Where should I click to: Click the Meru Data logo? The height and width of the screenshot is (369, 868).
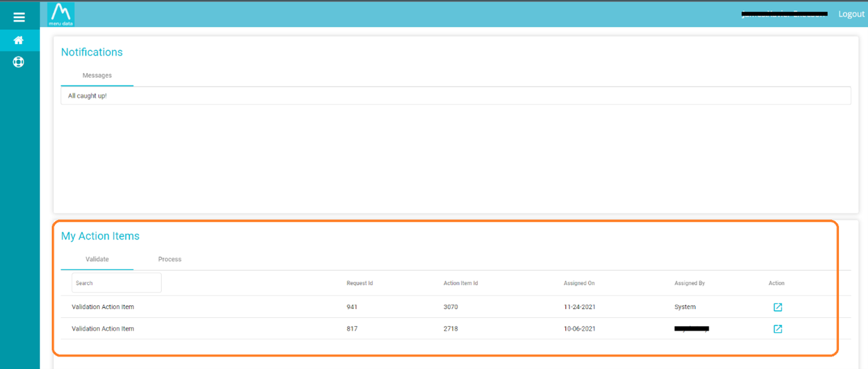61,14
